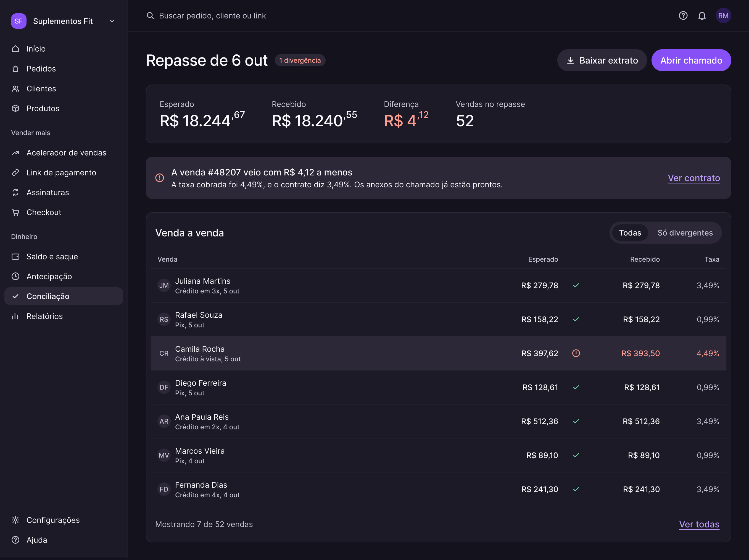Click the MV avatar of Marcos Vieira
749x560 pixels.
coord(164,455)
